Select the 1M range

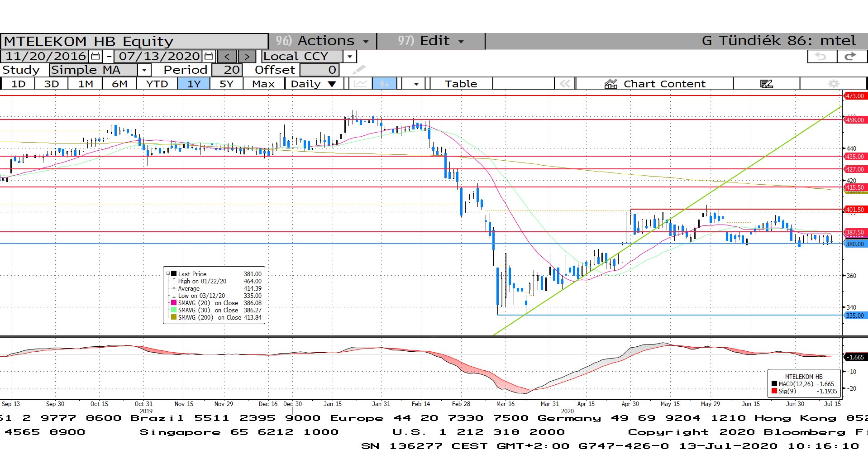[x=86, y=84]
